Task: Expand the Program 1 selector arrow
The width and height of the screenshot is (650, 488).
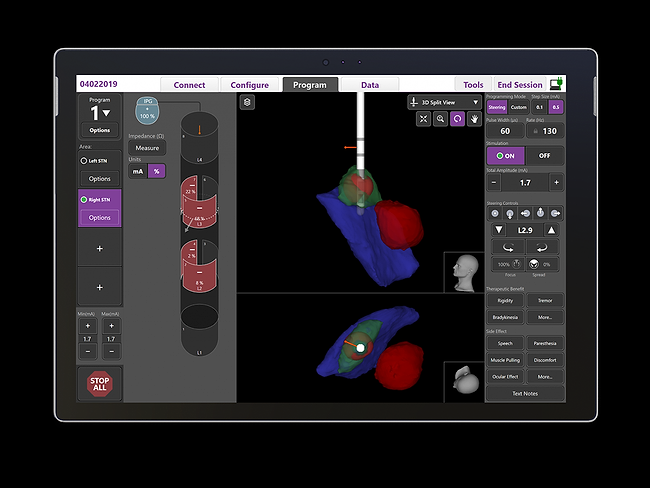Action: point(107,114)
